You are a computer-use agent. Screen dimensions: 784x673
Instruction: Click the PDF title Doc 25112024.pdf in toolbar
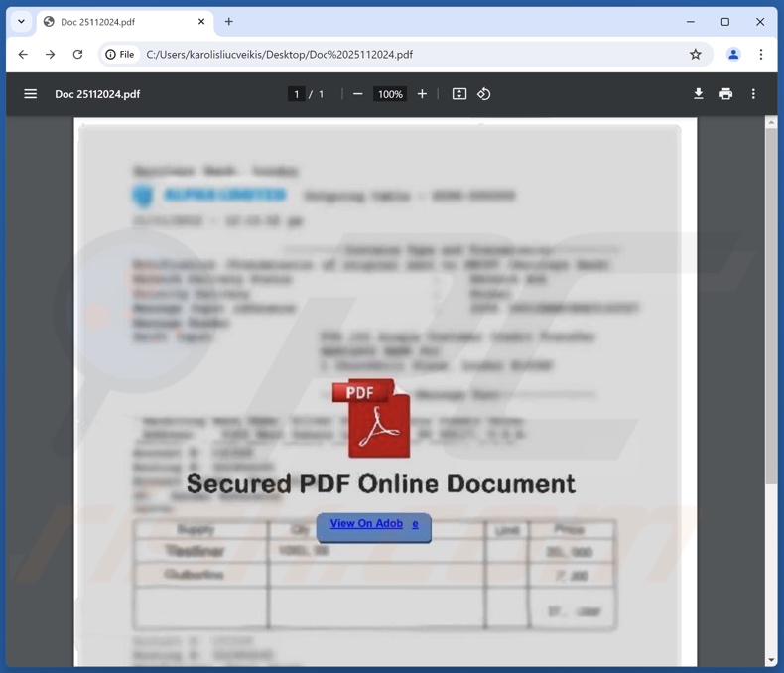point(97,94)
